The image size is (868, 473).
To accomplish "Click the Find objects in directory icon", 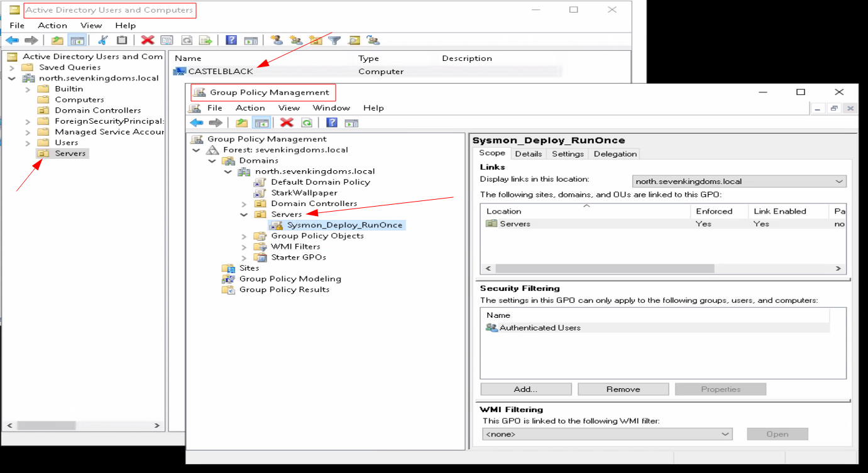I will click(x=354, y=40).
